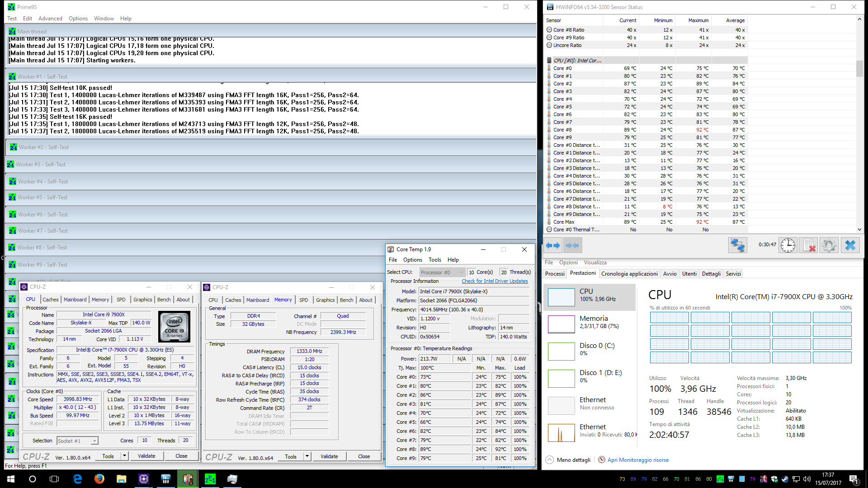Image resolution: width=868 pixels, height=488 pixels.
Task: Select Caches tab in left CPU-Z window
Action: (51, 300)
